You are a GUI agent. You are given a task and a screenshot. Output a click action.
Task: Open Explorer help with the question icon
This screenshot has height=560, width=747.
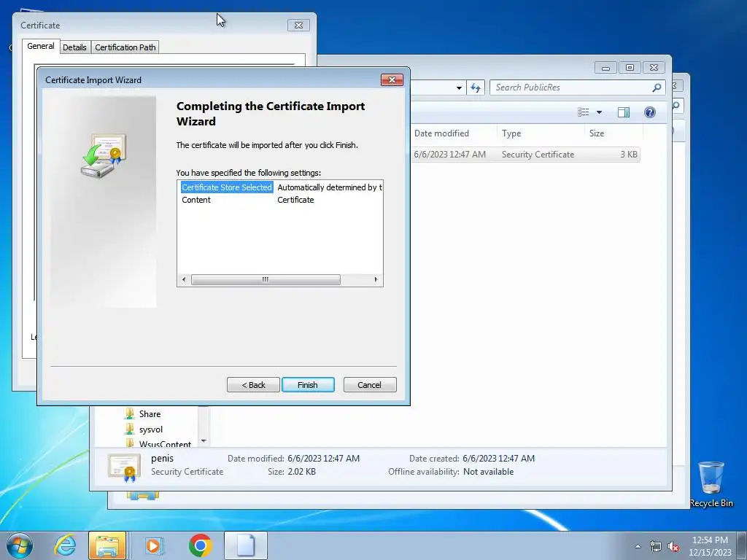click(650, 112)
